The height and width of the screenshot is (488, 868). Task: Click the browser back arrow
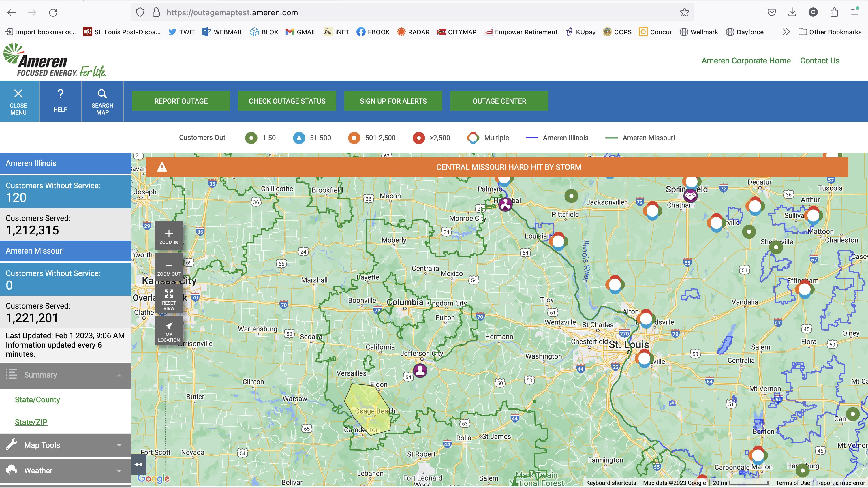[x=12, y=12]
